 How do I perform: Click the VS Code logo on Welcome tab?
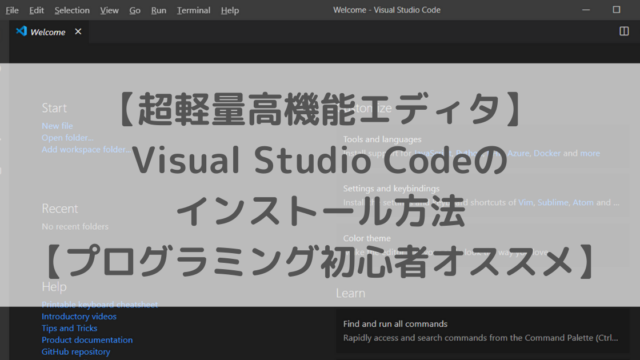pos(21,31)
